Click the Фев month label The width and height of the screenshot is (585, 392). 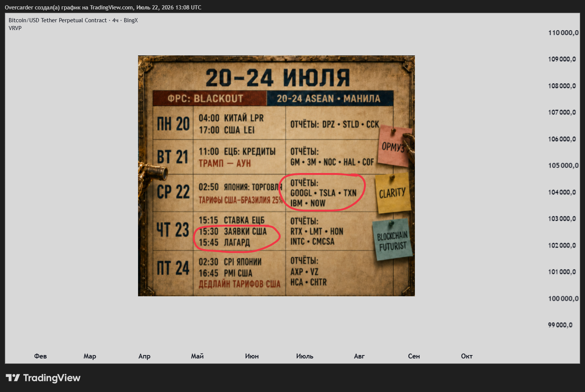click(x=40, y=356)
